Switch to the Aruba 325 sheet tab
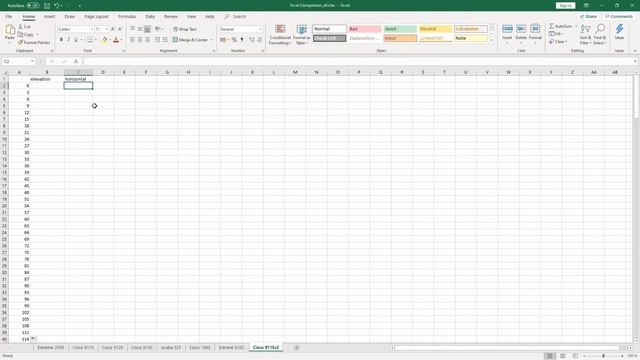640x360 pixels. pos(171,347)
